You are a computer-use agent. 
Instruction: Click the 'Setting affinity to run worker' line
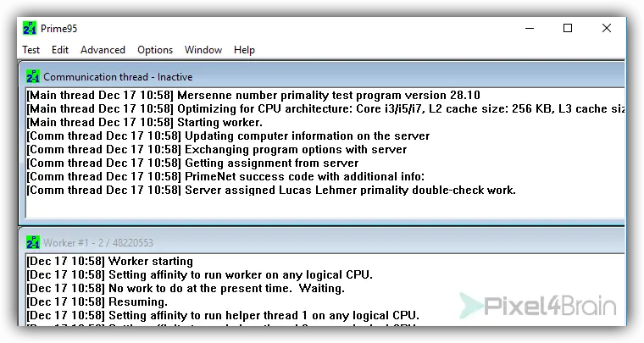tap(200, 275)
